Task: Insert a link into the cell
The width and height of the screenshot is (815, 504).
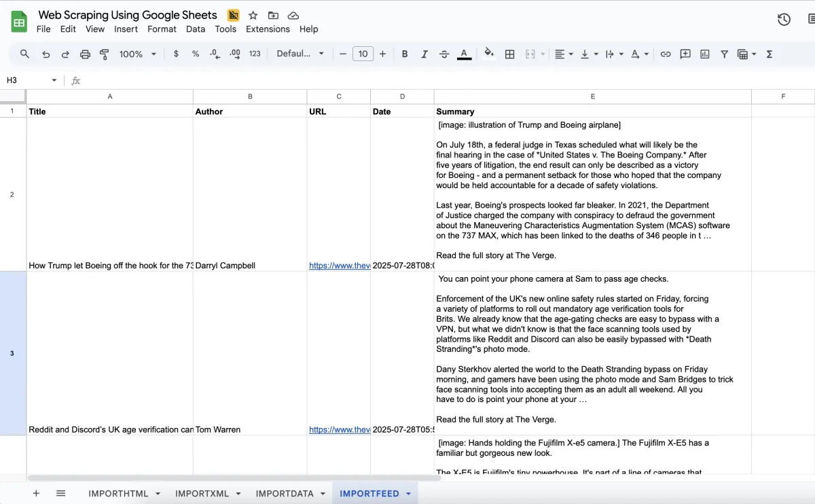Action: (666, 54)
